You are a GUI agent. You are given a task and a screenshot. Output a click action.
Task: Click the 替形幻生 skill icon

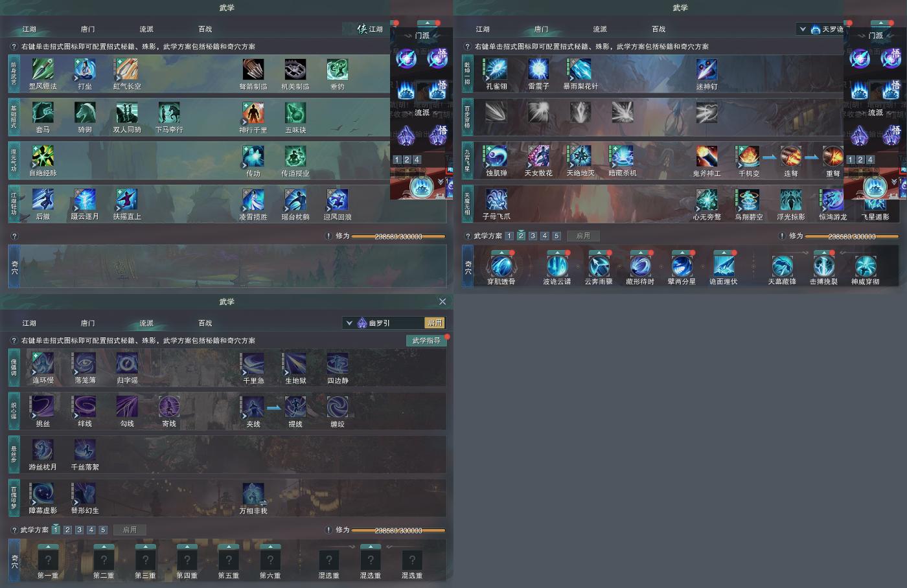[x=85, y=493]
